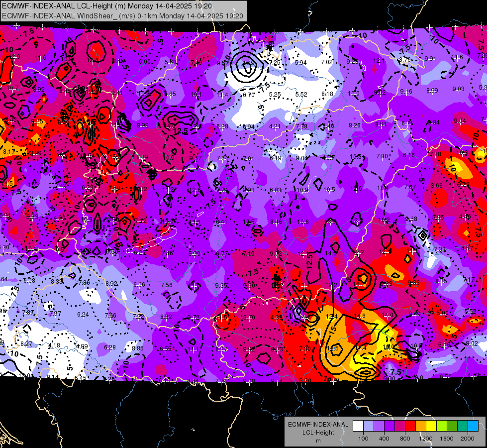Click the legend value 800

pos(405,439)
